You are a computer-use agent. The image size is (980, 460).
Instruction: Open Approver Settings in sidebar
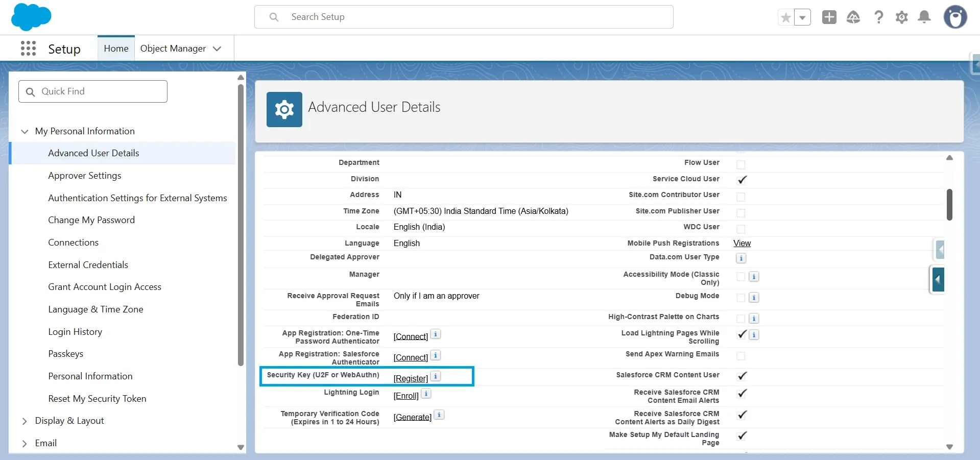tap(85, 176)
